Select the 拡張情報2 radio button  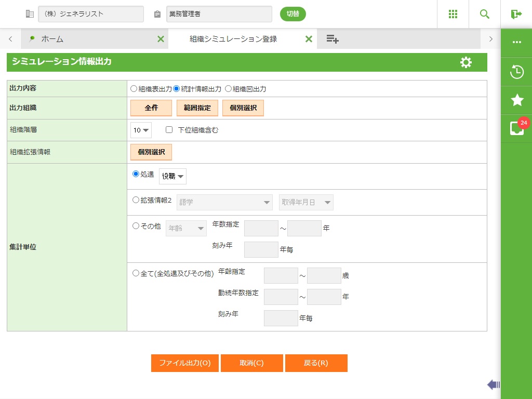(136, 200)
